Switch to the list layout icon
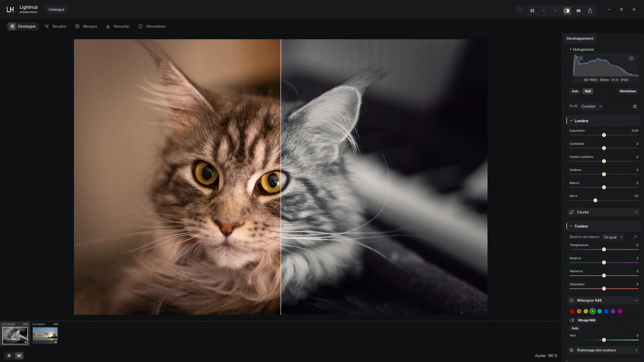 click(x=9, y=356)
